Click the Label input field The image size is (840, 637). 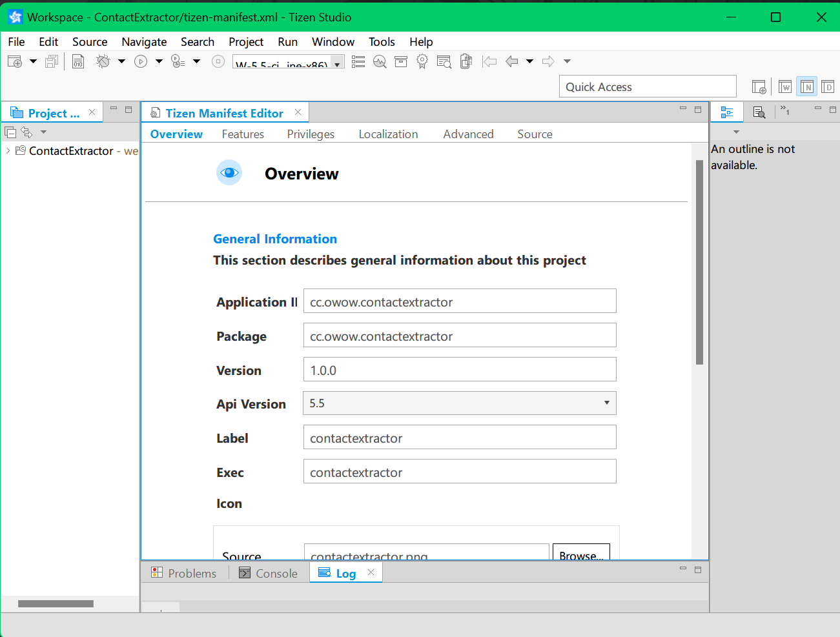(459, 438)
